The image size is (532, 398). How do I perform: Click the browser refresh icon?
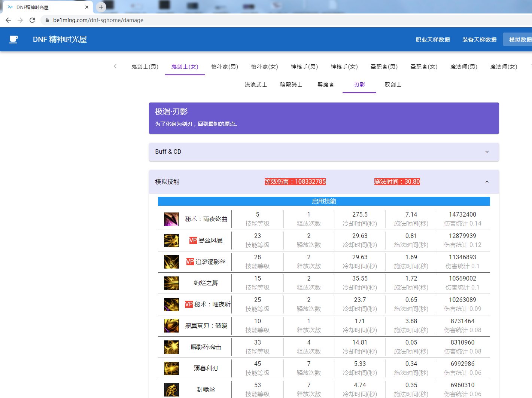click(x=32, y=20)
